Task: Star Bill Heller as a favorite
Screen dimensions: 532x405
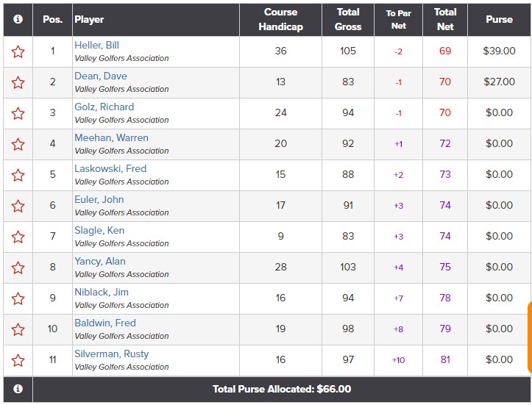Action: coord(18,52)
